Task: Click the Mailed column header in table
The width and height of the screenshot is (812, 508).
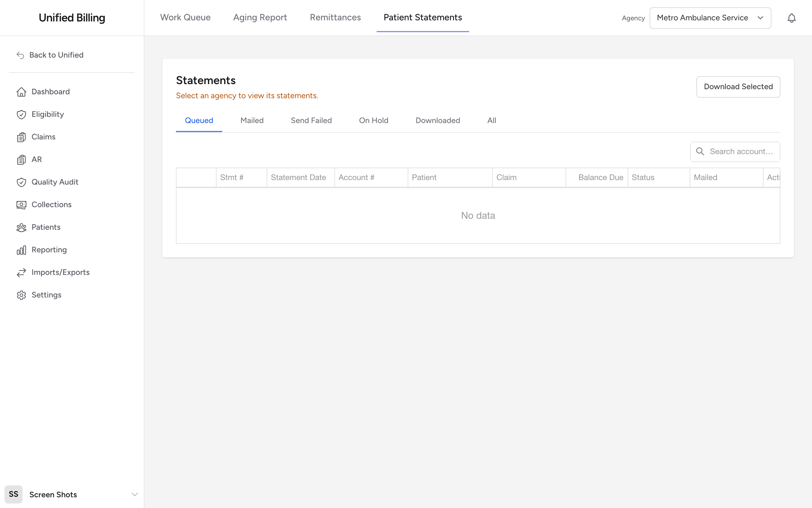Action: coord(727,178)
